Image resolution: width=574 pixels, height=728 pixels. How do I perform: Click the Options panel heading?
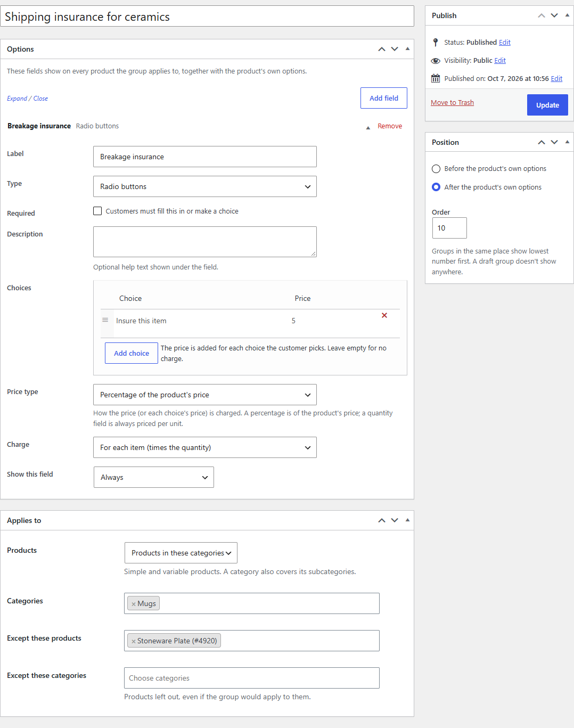click(20, 49)
